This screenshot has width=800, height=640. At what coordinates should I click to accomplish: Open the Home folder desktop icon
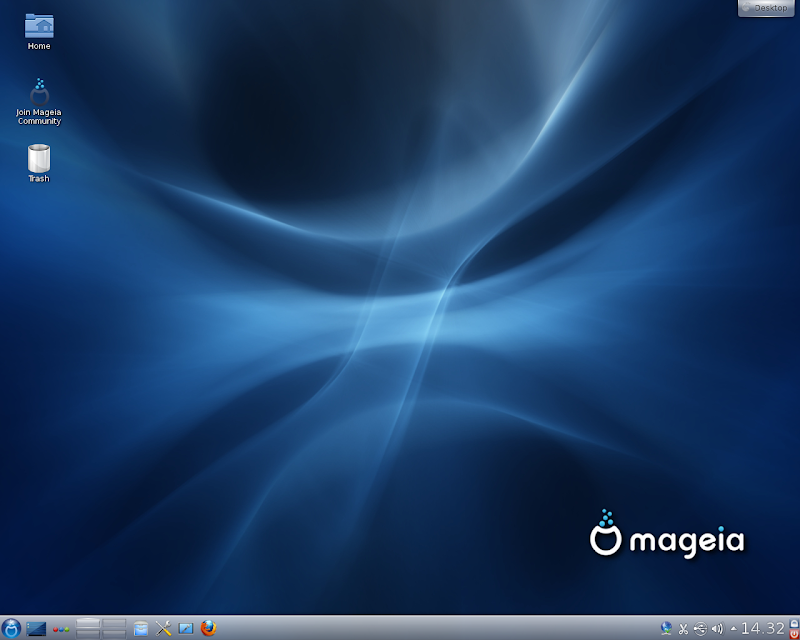[x=39, y=31]
